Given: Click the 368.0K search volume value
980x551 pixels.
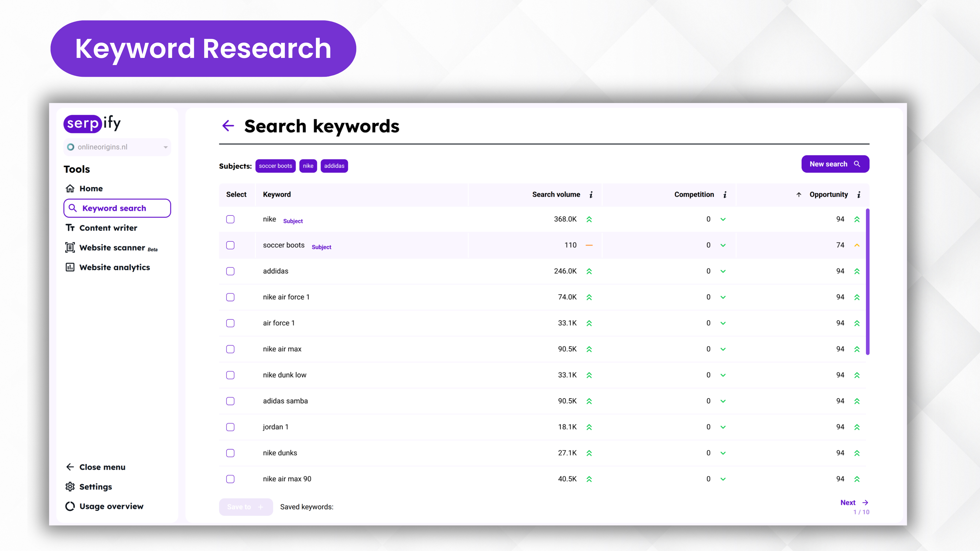Looking at the screenshot, I should (565, 219).
